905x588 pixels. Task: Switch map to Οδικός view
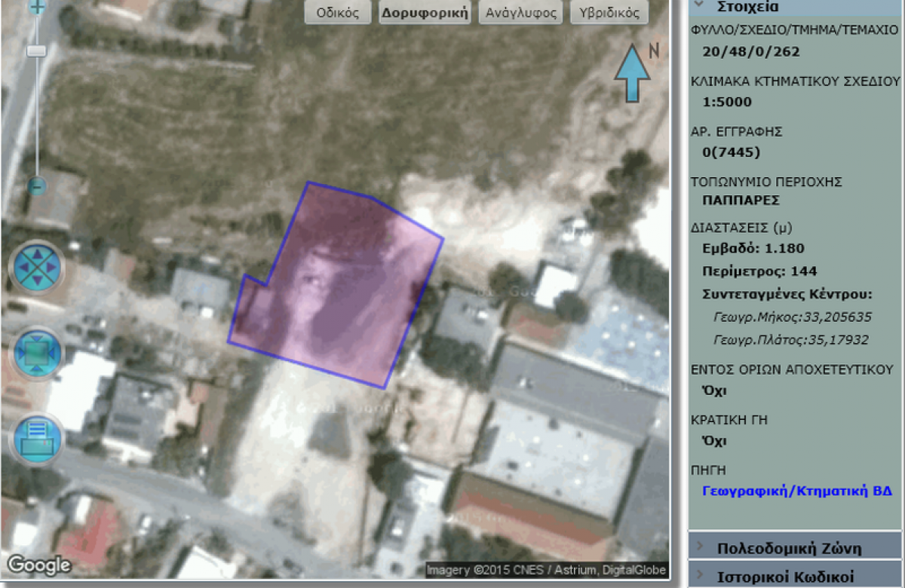pos(338,13)
